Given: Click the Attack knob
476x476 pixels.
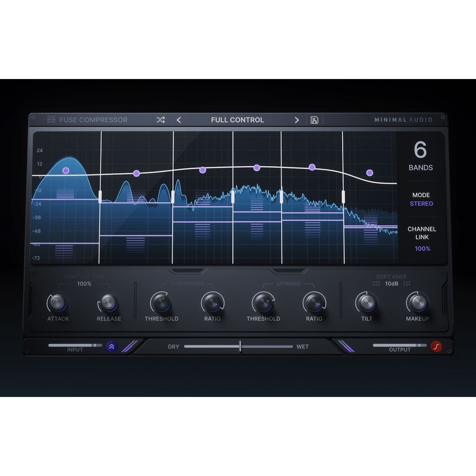Looking at the screenshot, I should [x=58, y=302].
